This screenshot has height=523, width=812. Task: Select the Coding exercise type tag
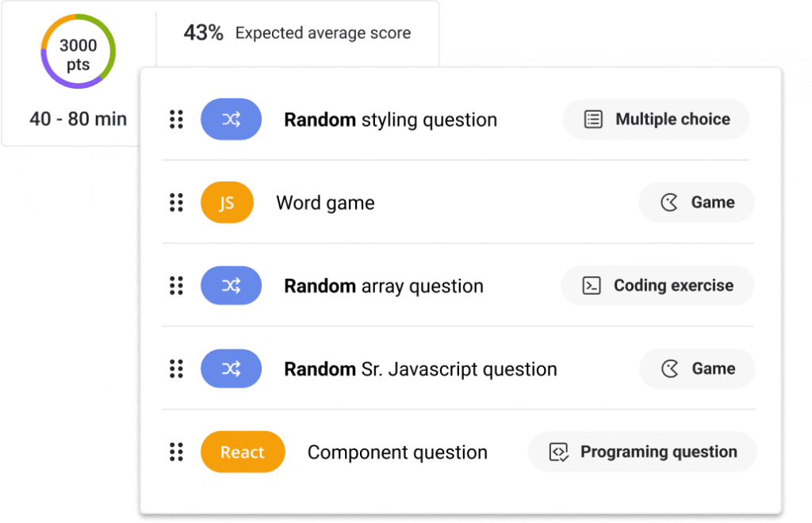click(657, 286)
